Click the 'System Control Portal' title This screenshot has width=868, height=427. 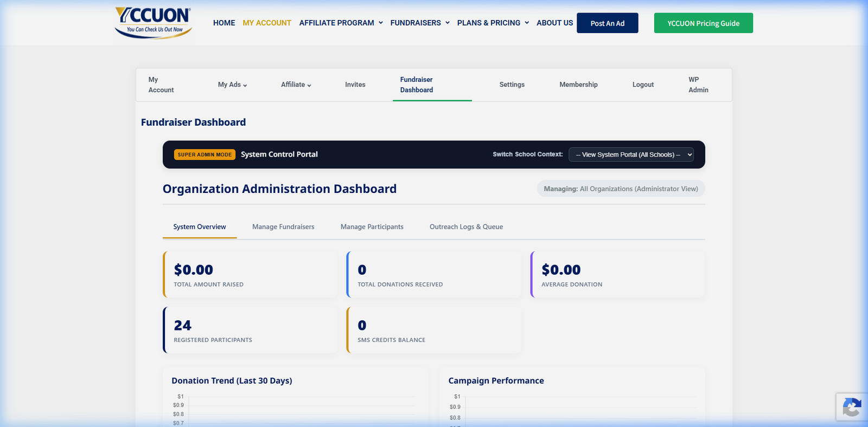click(279, 154)
